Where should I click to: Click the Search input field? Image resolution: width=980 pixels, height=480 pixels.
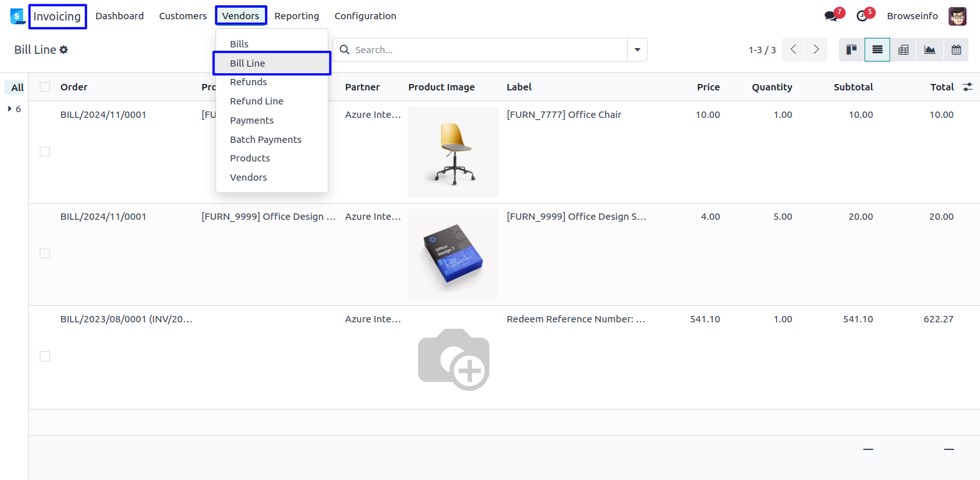(x=489, y=50)
